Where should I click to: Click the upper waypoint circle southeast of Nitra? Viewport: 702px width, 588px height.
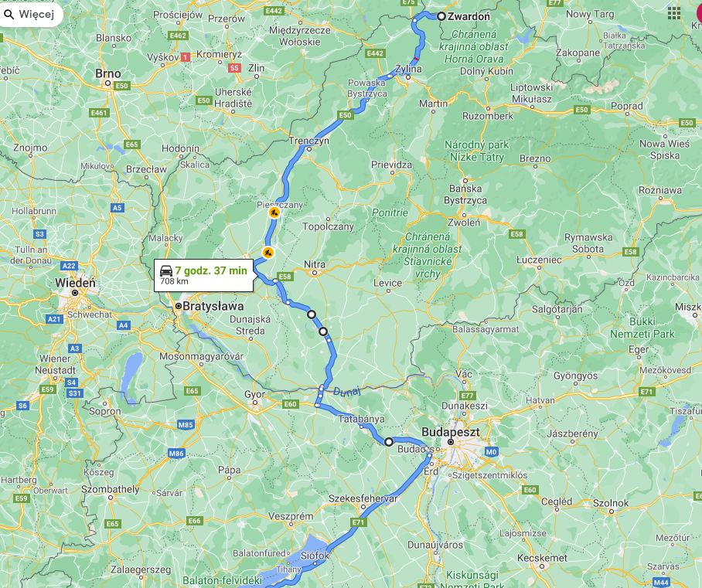[x=312, y=314]
